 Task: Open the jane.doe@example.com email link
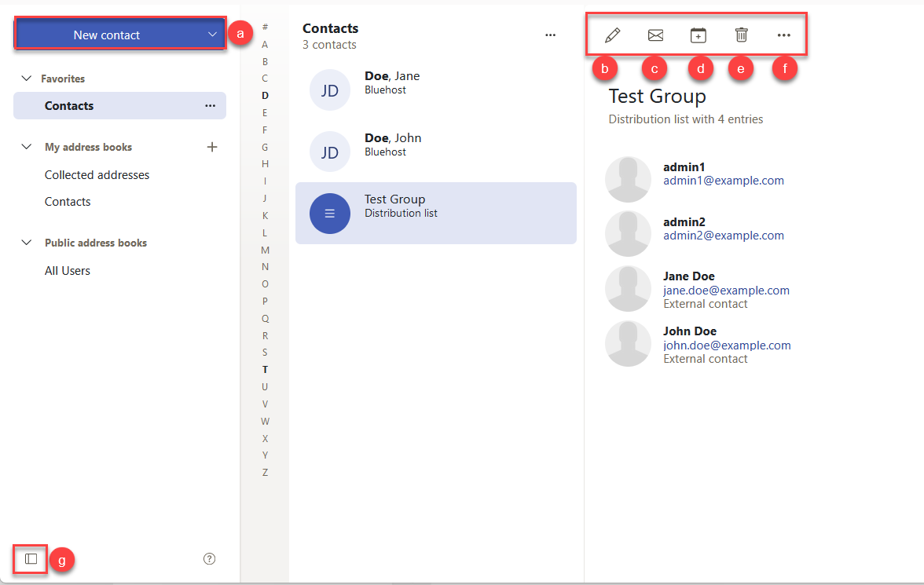(726, 290)
